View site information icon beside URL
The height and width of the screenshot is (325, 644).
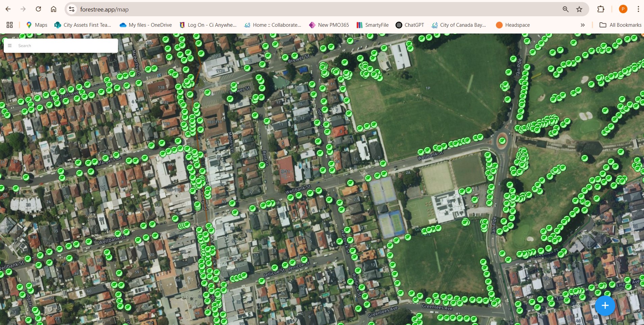pos(72,9)
